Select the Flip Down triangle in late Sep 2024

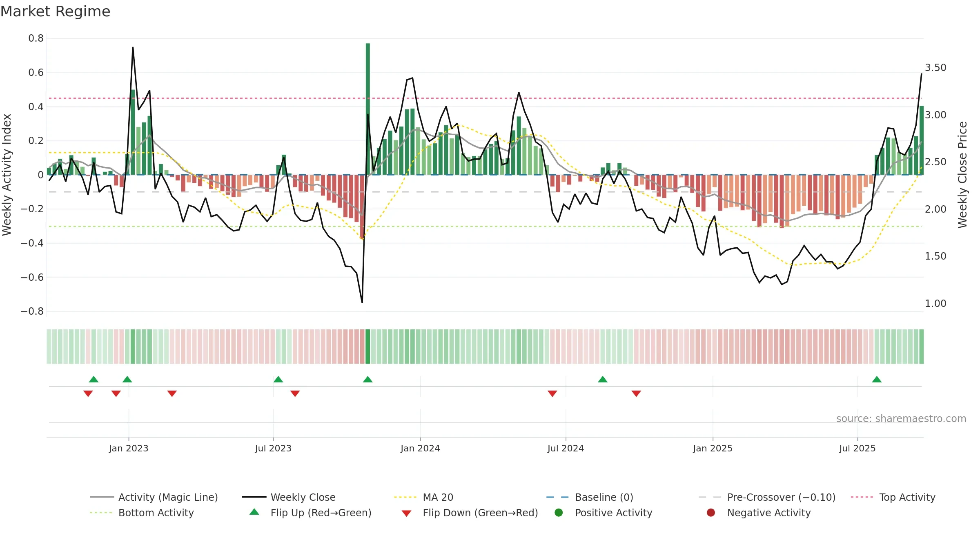pos(636,393)
